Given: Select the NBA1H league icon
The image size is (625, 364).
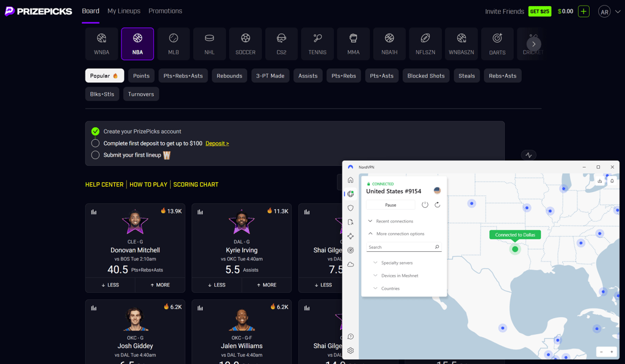Looking at the screenshot, I should (x=389, y=44).
